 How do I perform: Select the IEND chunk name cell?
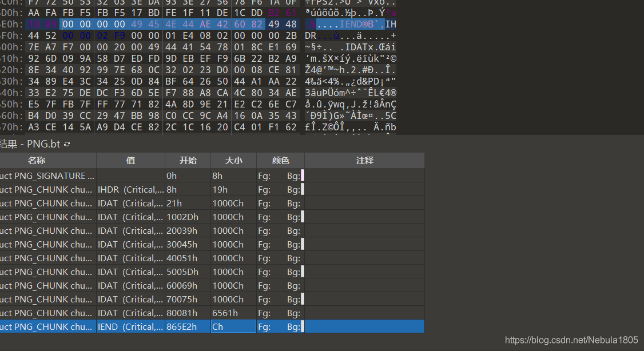47,327
